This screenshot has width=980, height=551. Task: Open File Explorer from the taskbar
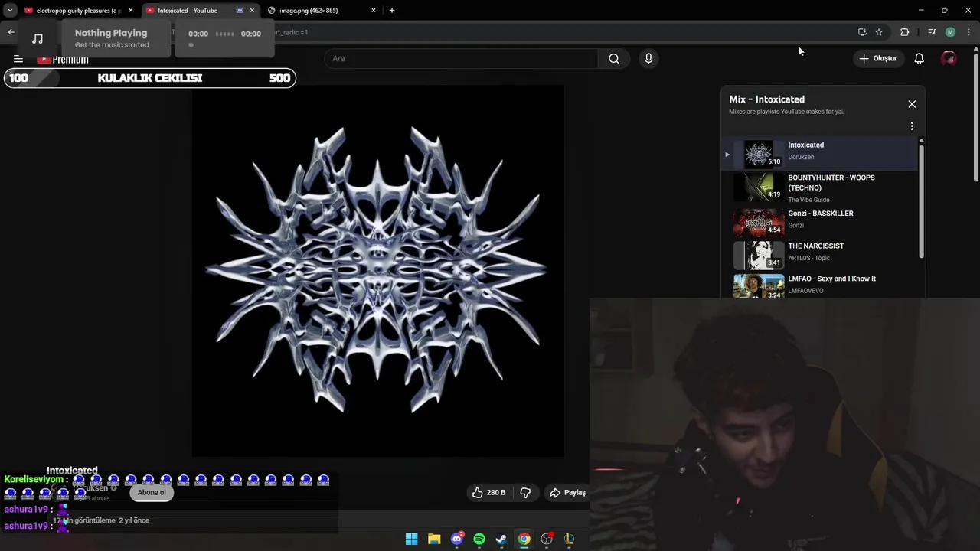tap(434, 539)
